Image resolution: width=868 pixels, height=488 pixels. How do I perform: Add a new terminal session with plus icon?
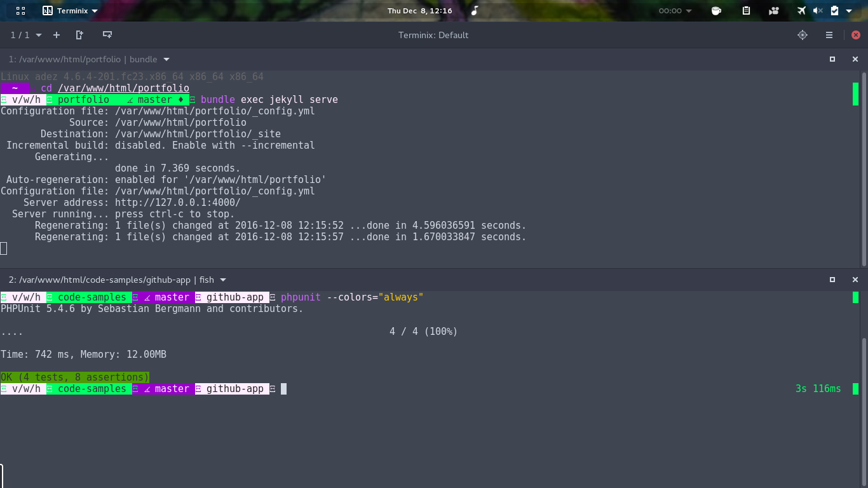pos(57,35)
